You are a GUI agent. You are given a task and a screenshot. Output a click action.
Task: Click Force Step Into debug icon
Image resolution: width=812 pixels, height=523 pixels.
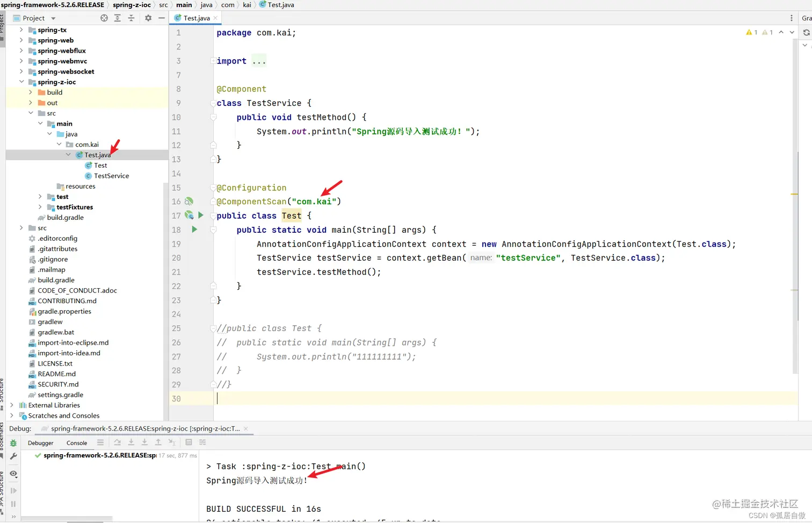point(144,442)
